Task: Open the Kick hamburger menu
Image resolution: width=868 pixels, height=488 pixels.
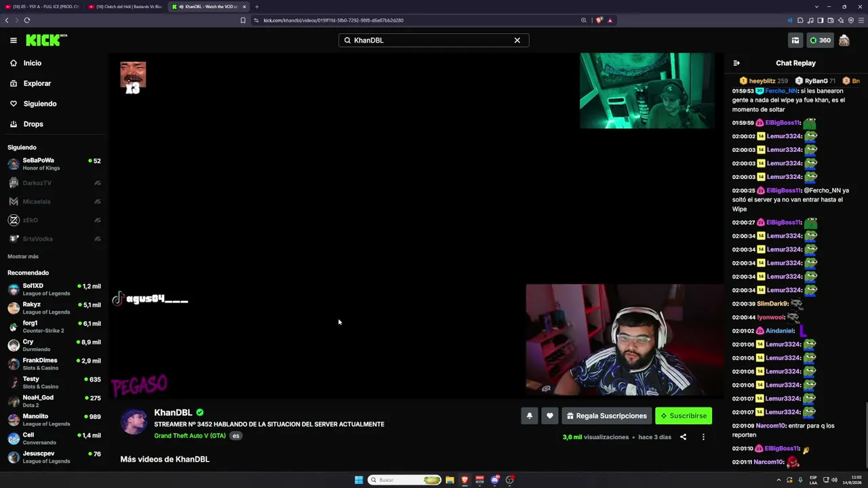Action: (x=13, y=40)
